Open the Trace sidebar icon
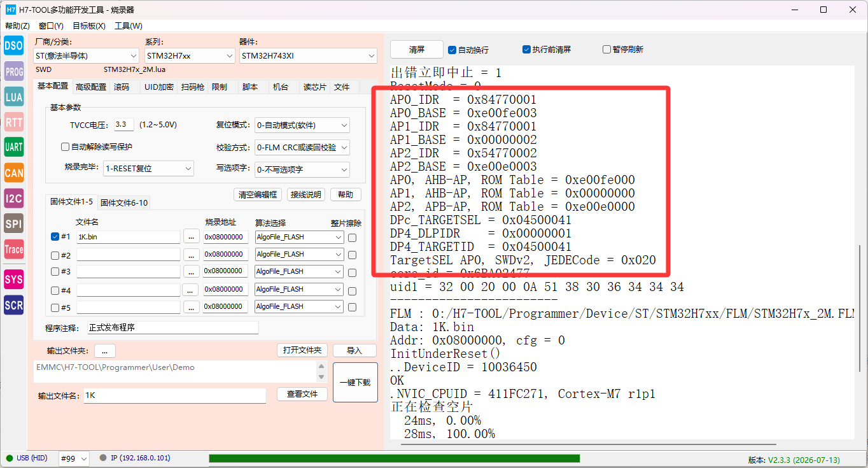The height and width of the screenshot is (468, 868). 14,250
